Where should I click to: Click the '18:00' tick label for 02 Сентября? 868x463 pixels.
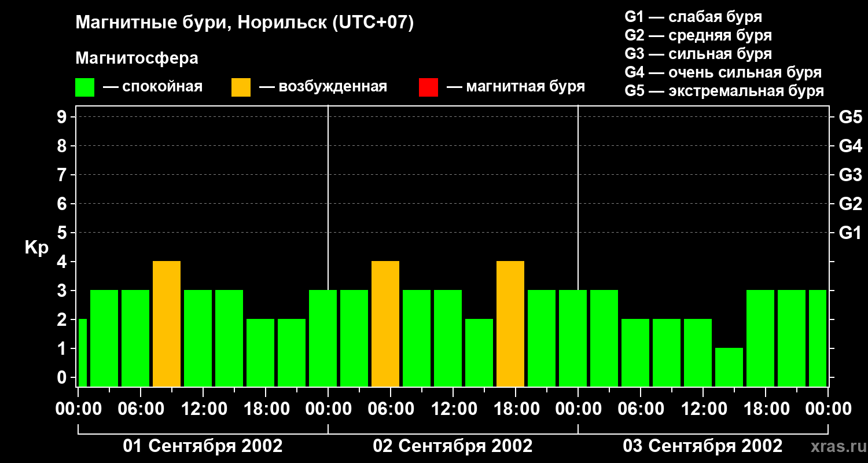(x=516, y=409)
